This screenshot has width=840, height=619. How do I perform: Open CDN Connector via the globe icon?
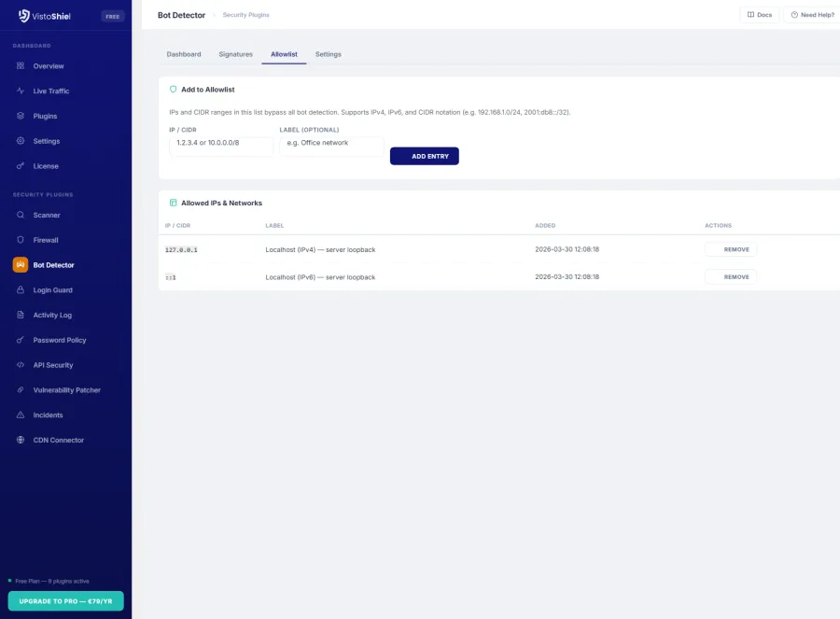[21, 440]
